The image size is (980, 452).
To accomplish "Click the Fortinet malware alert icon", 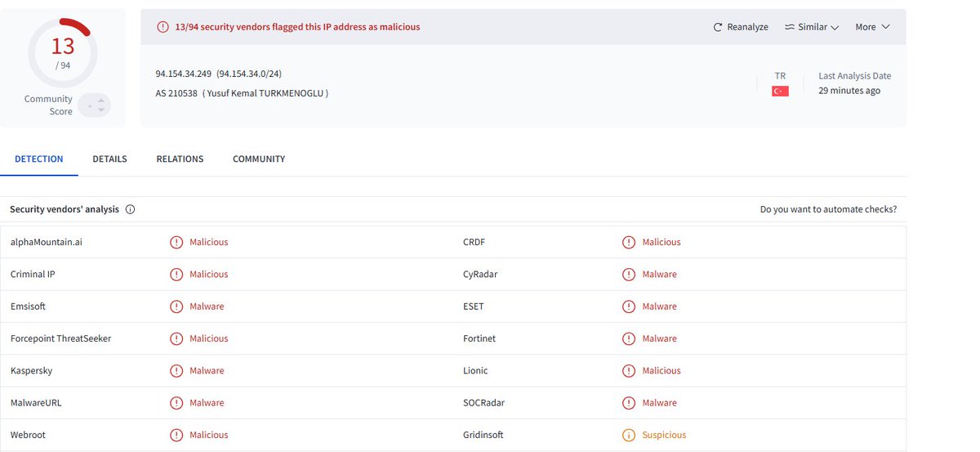I will 629,338.
